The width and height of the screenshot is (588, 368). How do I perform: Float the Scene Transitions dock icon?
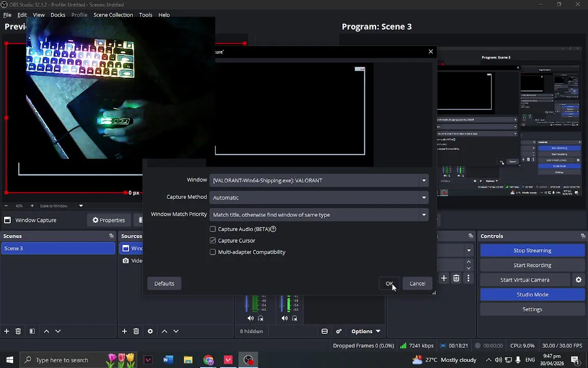(x=471, y=236)
